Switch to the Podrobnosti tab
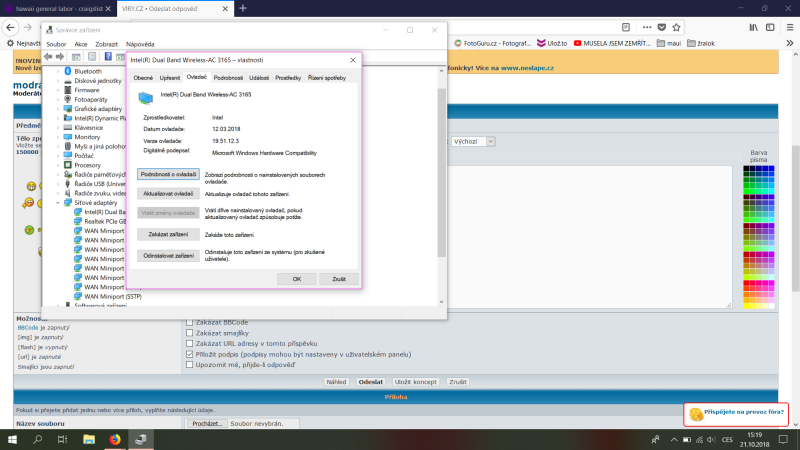This screenshot has width=800, height=450. 228,78
